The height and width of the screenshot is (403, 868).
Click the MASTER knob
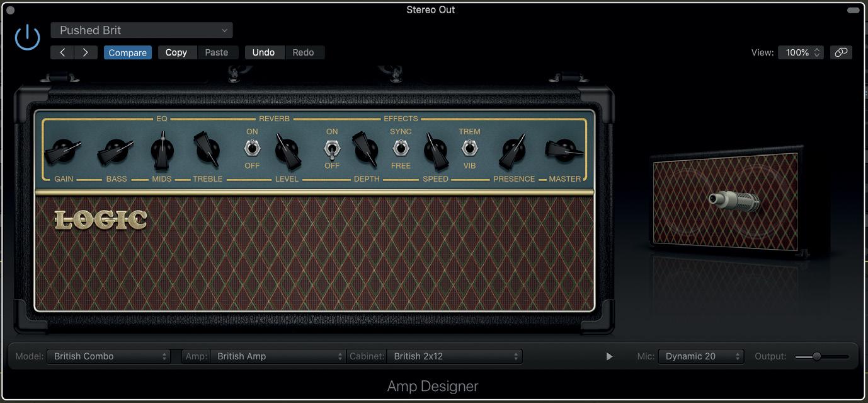point(564,150)
